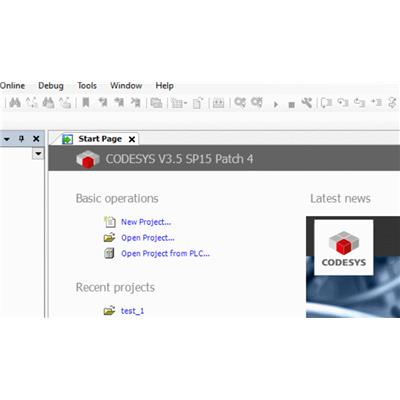Open the dropdown below the panel title bar
Screen dimensions: 400x400
pos(38,154)
